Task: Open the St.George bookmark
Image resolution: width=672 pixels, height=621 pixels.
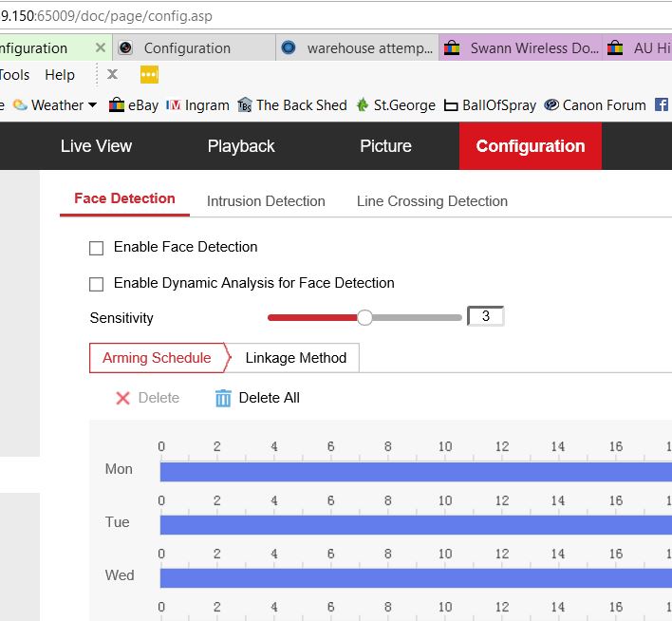Action: pos(395,105)
